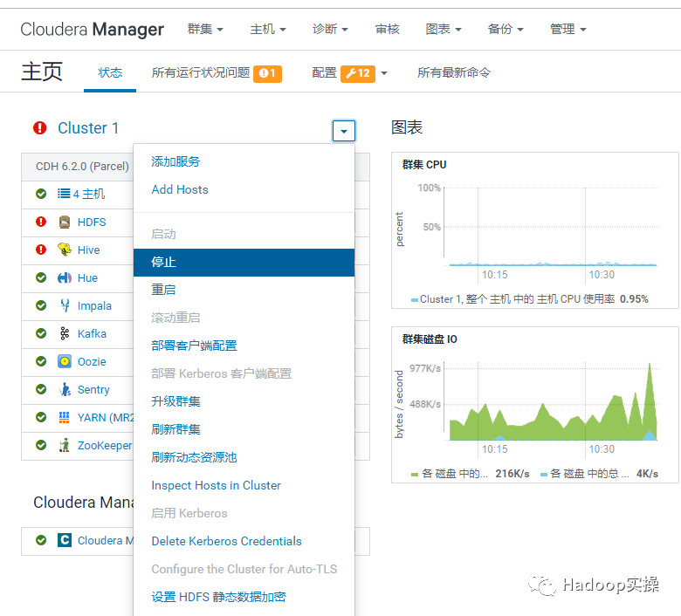Click green health check next to 4 主机
681x616 pixels.
(x=41, y=194)
